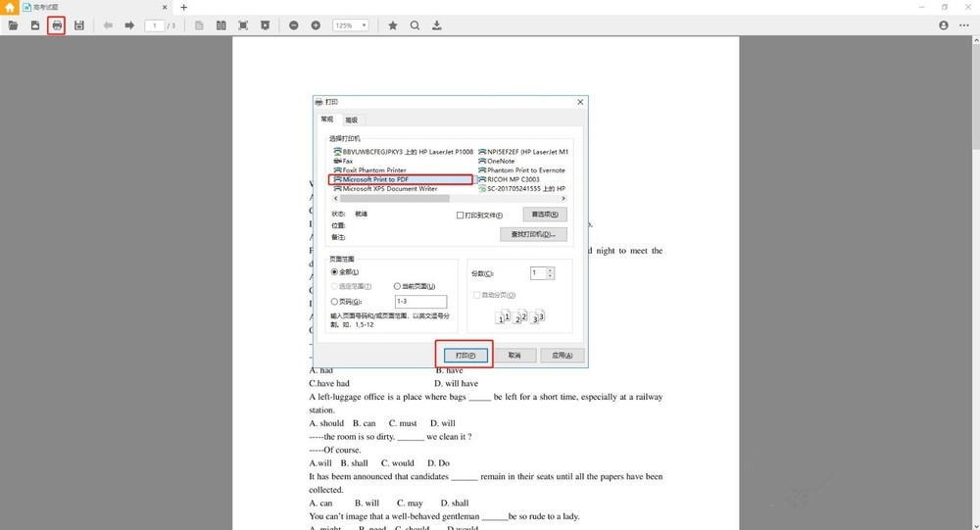Select the 页码 radio button
The height and width of the screenshot is (530, 980).
click(335, 302)
